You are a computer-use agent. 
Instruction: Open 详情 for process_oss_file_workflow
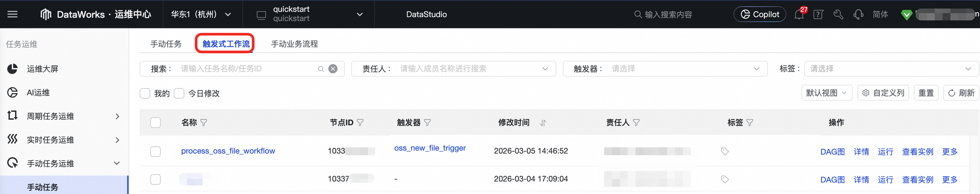pos(861,152)
